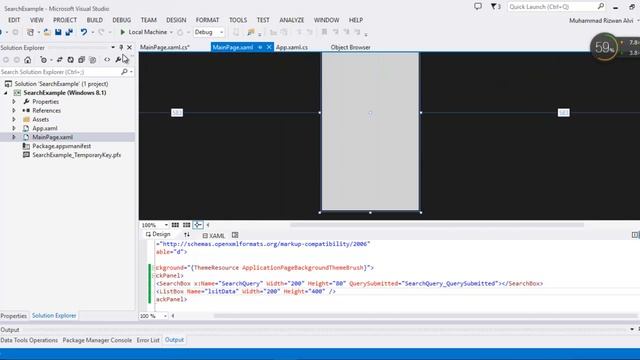The image size is (640, 360).
Task: Open the Error List tab
Action: [148, 340]
